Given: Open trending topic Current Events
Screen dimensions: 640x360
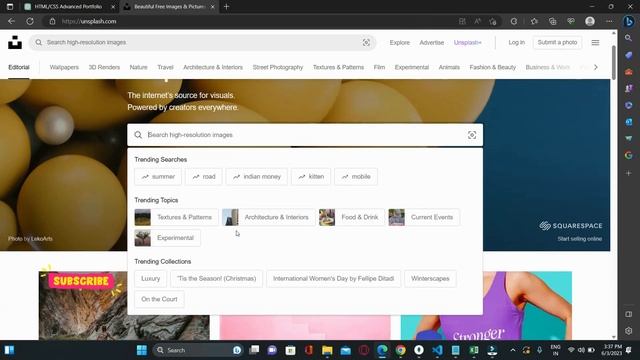Looking at the screenshot, I should [x=424, y=217].
